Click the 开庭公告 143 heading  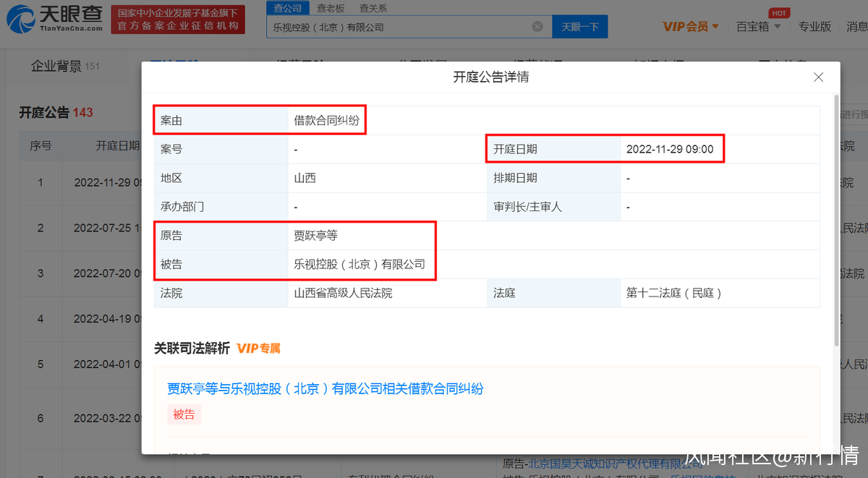click(x=56, y=112)
